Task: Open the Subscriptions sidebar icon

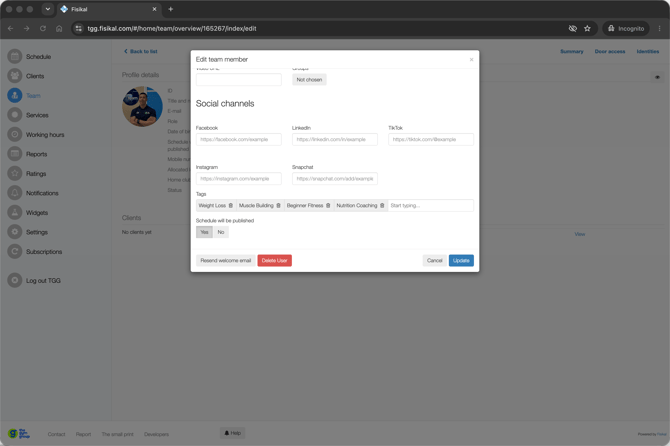Action: (x=15, y=252)
